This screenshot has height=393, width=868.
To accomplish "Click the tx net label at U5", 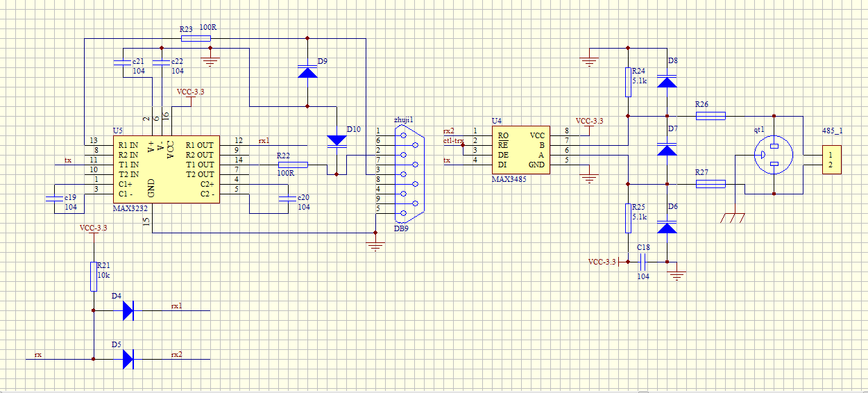I will pos(68,160).
